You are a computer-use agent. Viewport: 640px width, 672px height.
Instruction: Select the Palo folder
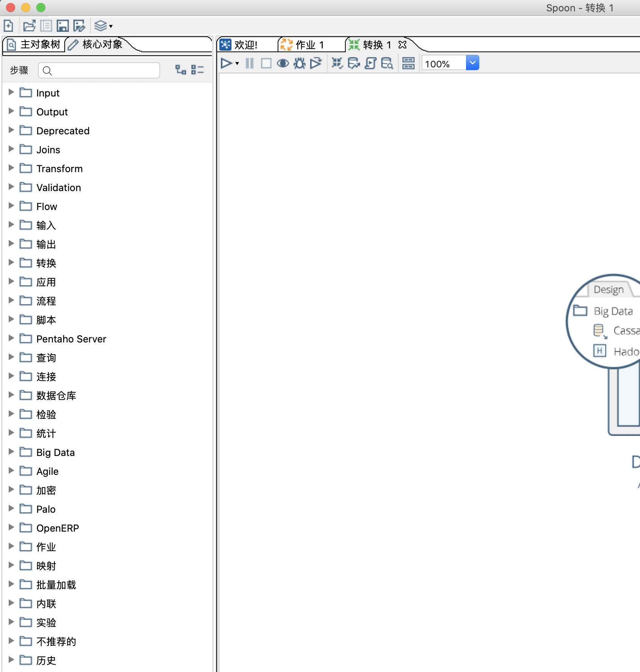(x=46, y=509)
